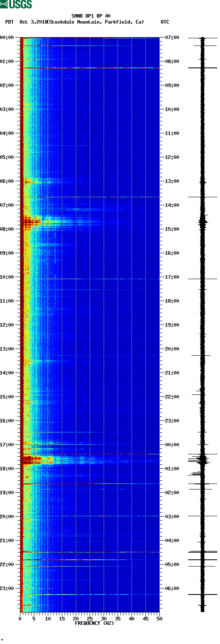Click the 07:00 label on PDT axis
Screen dimensions: 220x644
pyautogui.click(x=7, y=205)
